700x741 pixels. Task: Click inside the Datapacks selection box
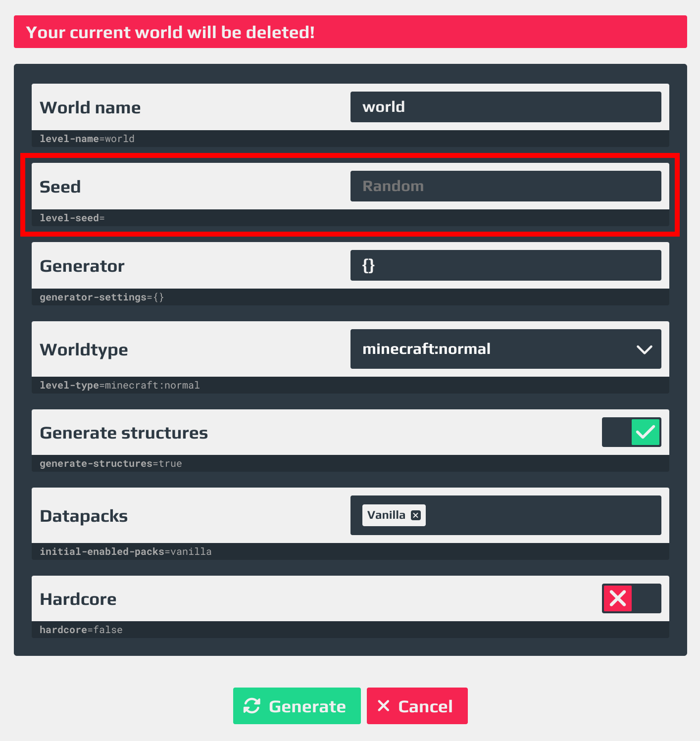pyautogui.click(x=540, y=515)
